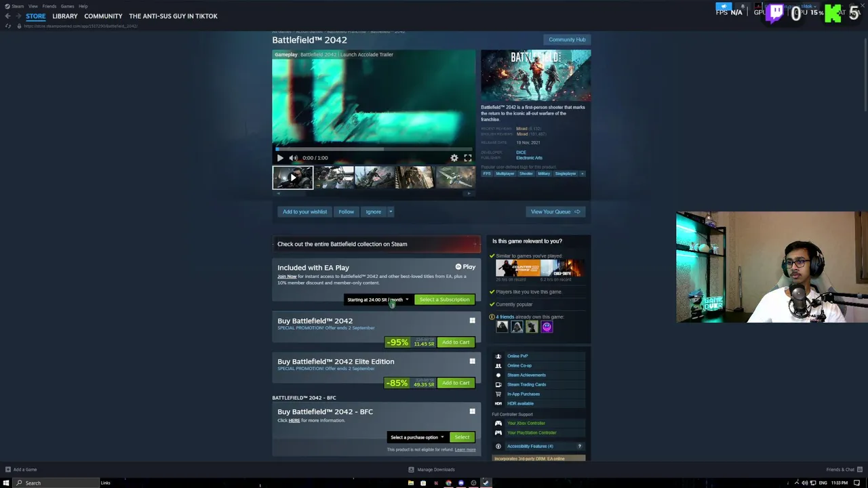Screen dimensions: 868x488
Task: Expand Accessibility Features (4)
Action: click(x=530, y=446)
